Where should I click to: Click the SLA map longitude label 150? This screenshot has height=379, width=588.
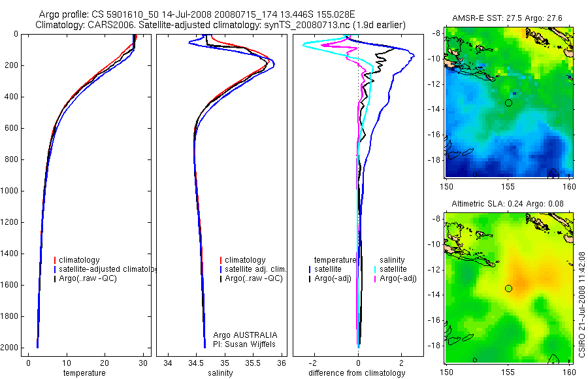446,372
